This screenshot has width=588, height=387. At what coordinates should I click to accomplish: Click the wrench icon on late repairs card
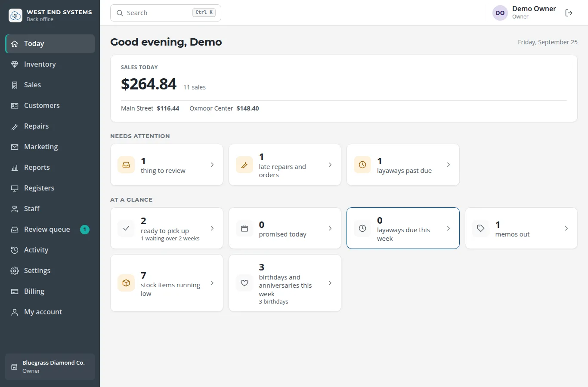click(244, 165)
